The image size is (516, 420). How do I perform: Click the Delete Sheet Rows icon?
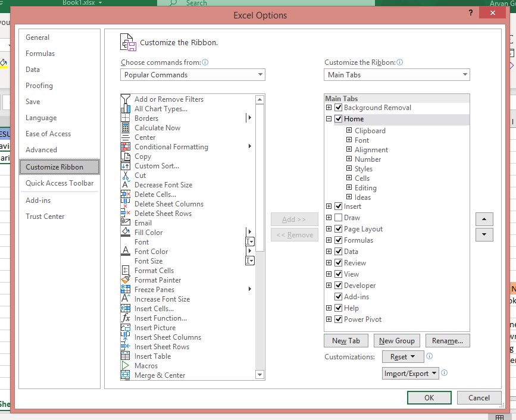click(x=126, y=214)
